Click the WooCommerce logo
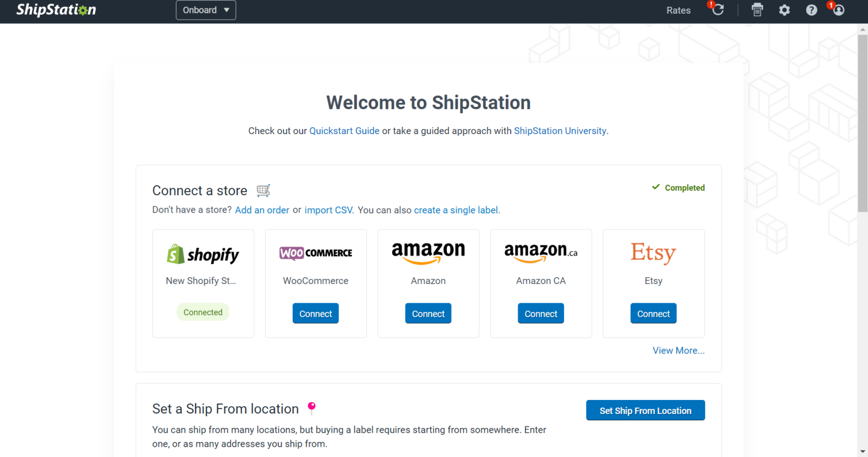 tap(315, 253)
